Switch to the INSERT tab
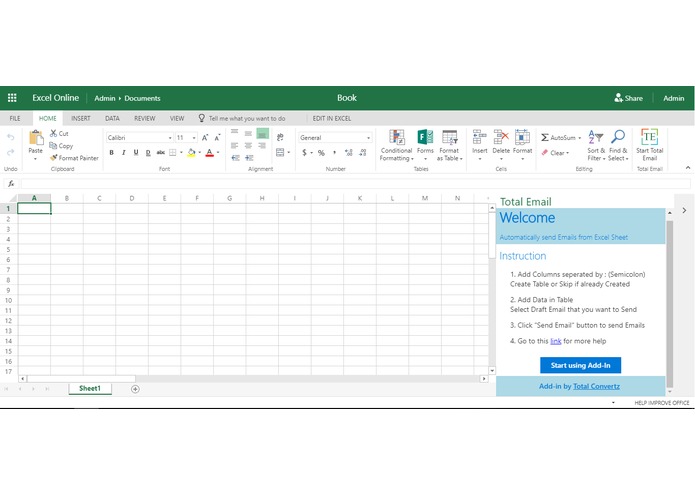Screen dimensions: 695x494 (81, 118)
